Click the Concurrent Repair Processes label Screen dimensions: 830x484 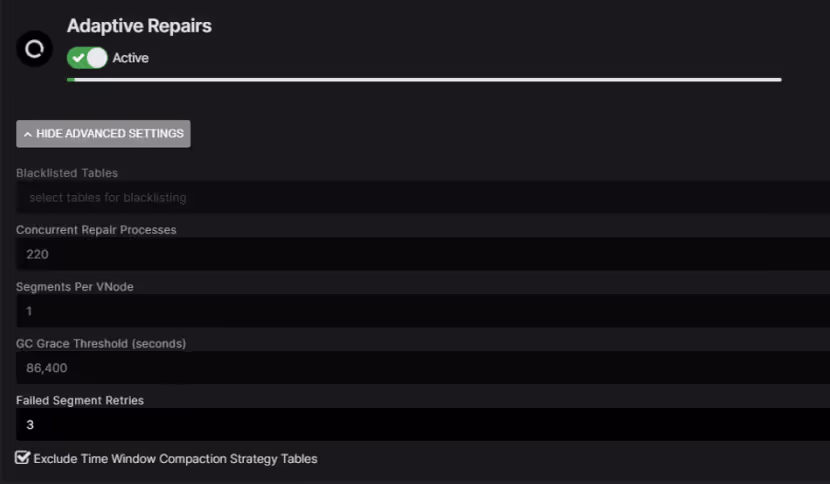coord(96,230)
